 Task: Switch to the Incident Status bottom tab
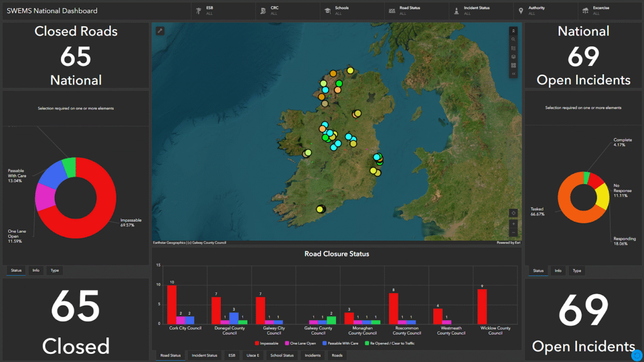coord(204,355)
